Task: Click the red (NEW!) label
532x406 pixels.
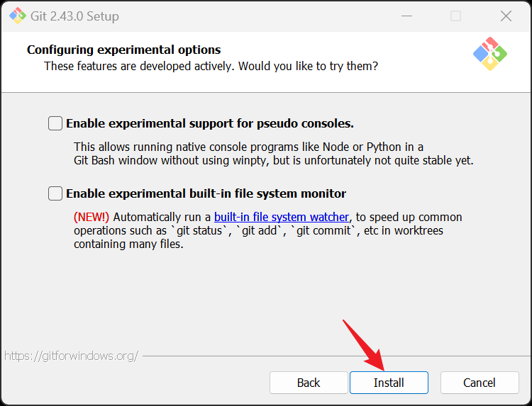Action: (92, 217)
